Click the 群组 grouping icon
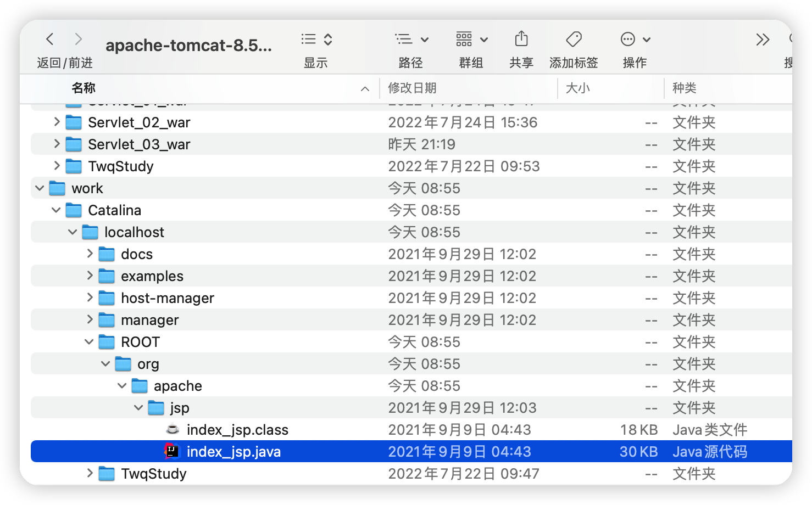 (465, 39)
